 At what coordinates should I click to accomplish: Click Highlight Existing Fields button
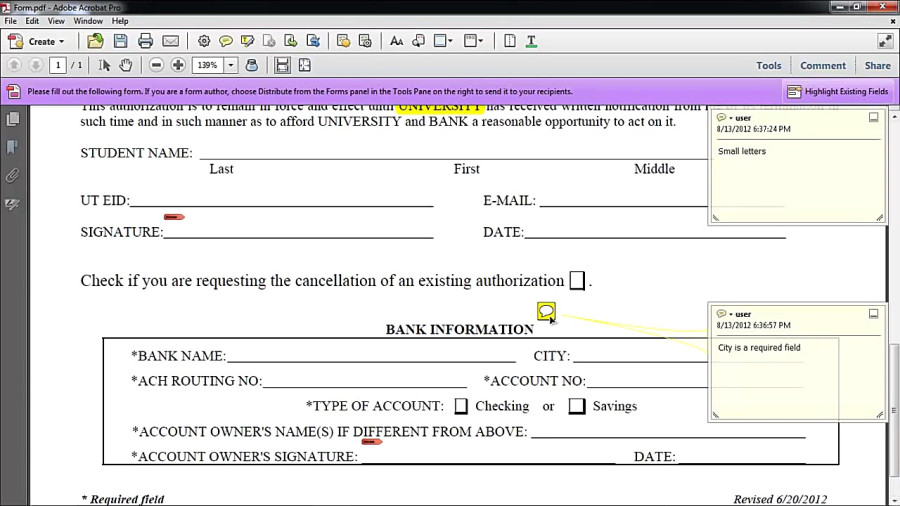[838, 91]
